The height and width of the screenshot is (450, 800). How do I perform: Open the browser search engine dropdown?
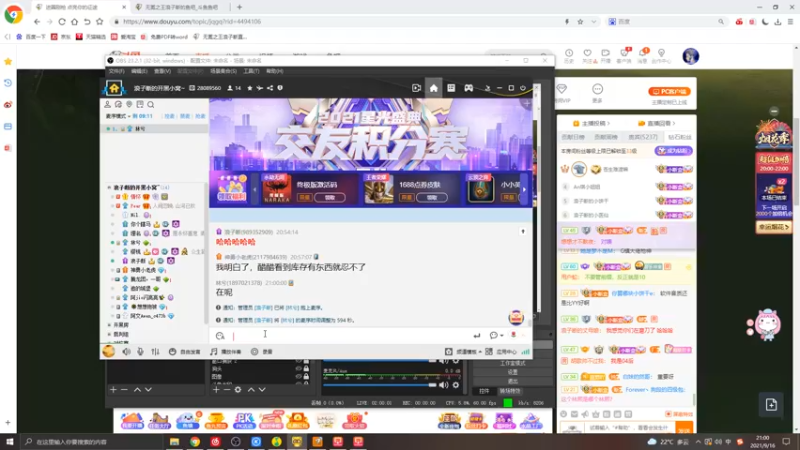click(612, 22)
